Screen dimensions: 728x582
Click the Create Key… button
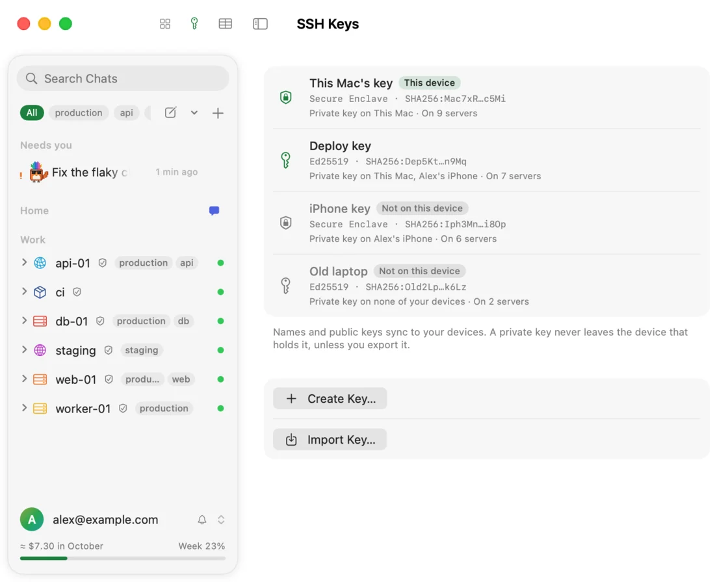click(x=330, y=399)
